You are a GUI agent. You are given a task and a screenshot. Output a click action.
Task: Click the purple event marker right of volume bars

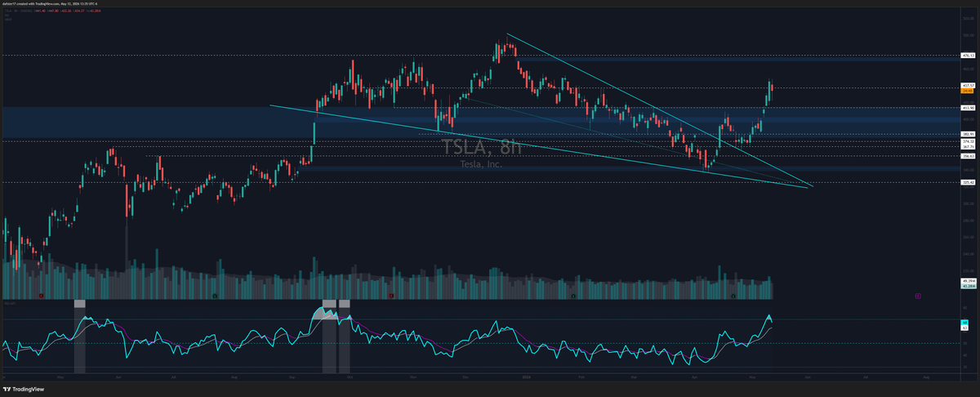919,296
